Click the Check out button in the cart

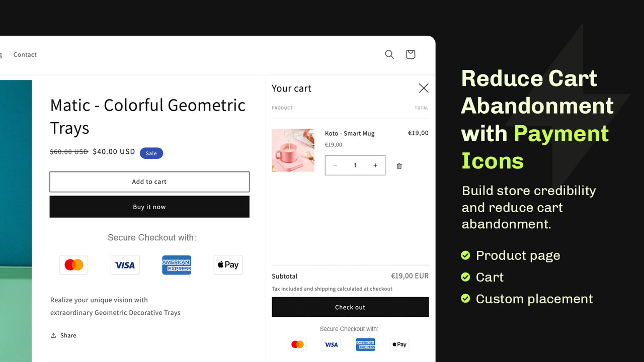350,307
